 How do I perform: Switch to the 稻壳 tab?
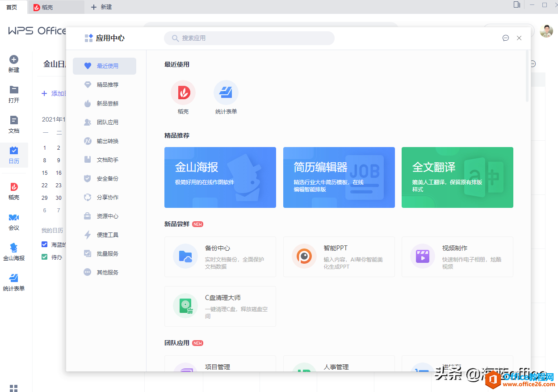point(56,7)
